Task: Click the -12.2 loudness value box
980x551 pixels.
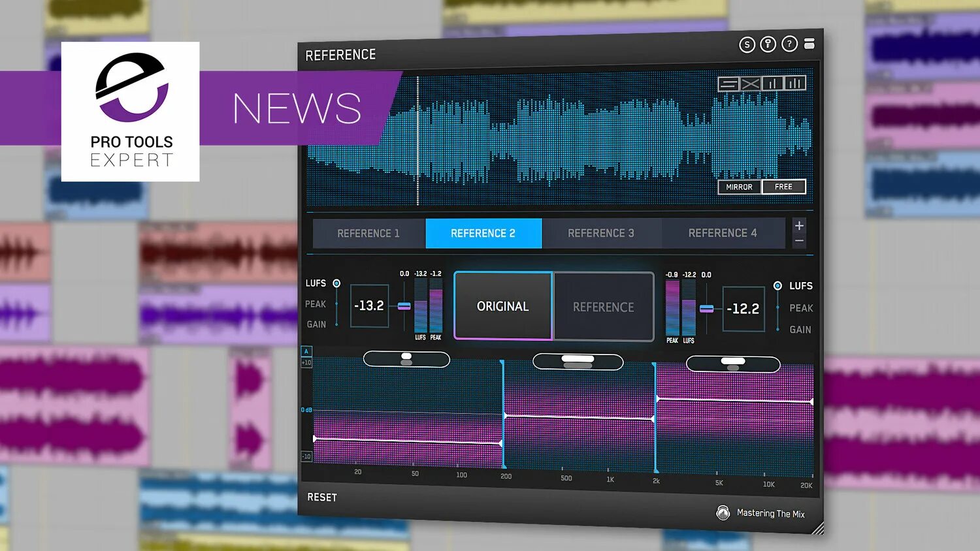Action: [x=743, y=309]
